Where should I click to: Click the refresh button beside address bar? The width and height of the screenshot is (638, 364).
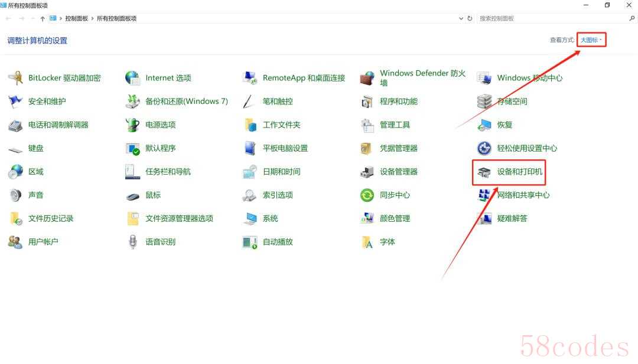[x=470, y=18]
